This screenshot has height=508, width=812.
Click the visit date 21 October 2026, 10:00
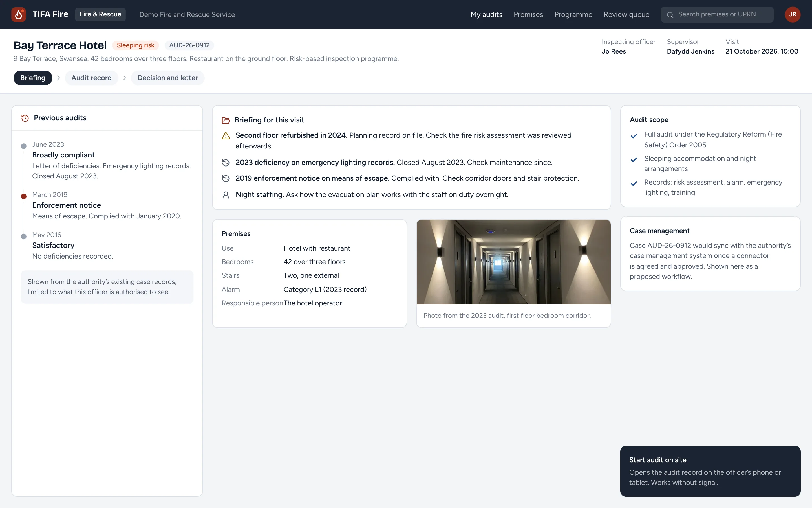click(x=762, y=51)
